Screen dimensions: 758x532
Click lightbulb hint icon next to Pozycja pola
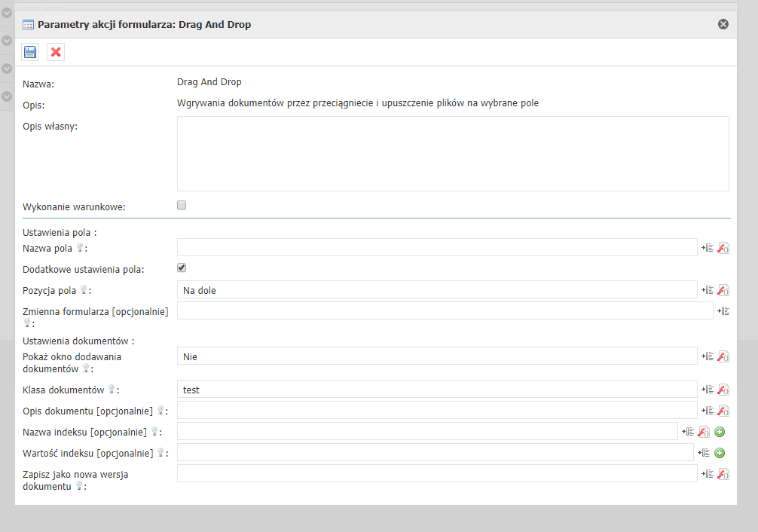(x=84, y=290)
